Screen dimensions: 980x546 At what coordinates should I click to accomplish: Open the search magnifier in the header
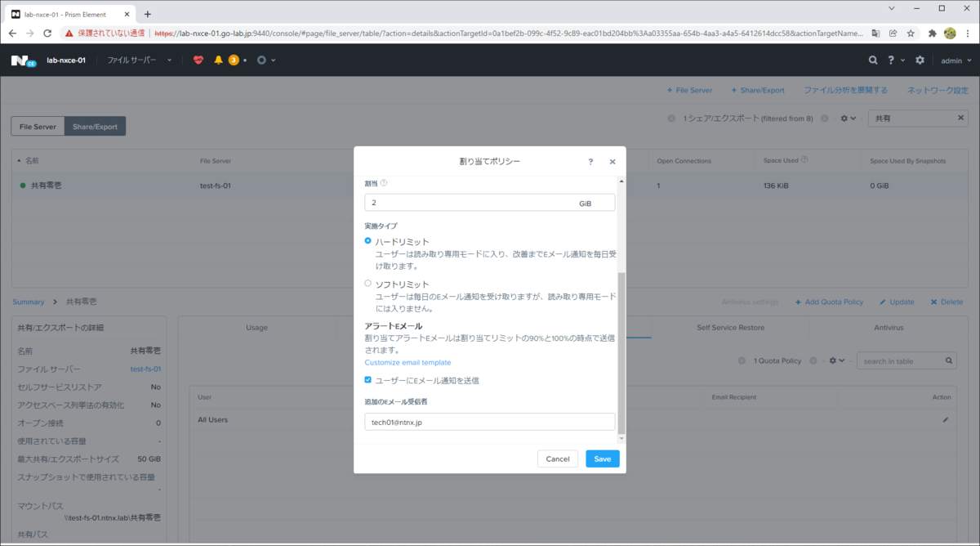click(x=872, y=59)
